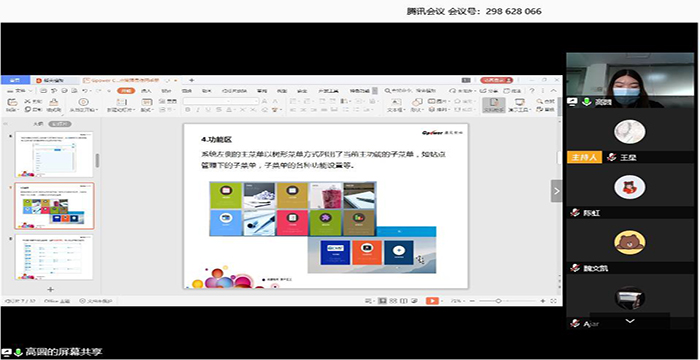Start slideshow from current slide icon

pos(83,102)
